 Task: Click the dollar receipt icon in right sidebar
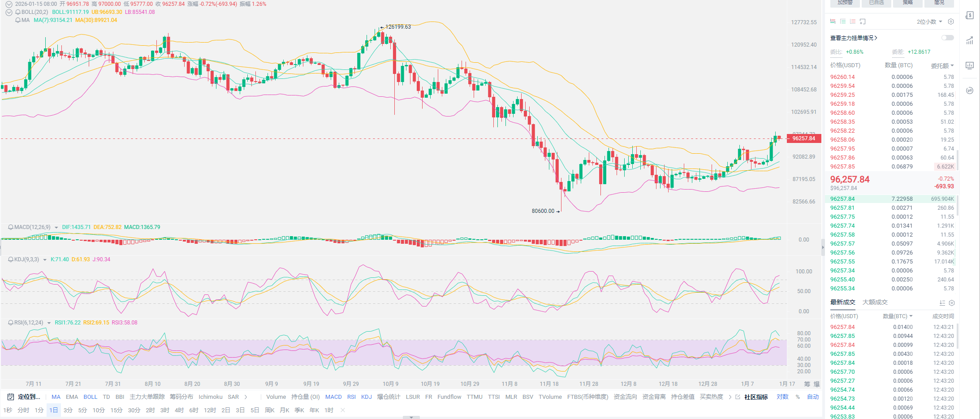(970, 15)
